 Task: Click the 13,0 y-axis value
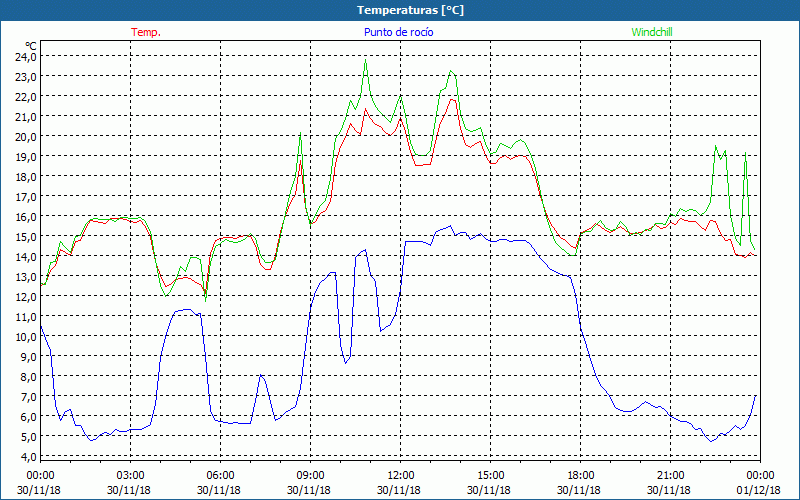[x=26, y=277]
